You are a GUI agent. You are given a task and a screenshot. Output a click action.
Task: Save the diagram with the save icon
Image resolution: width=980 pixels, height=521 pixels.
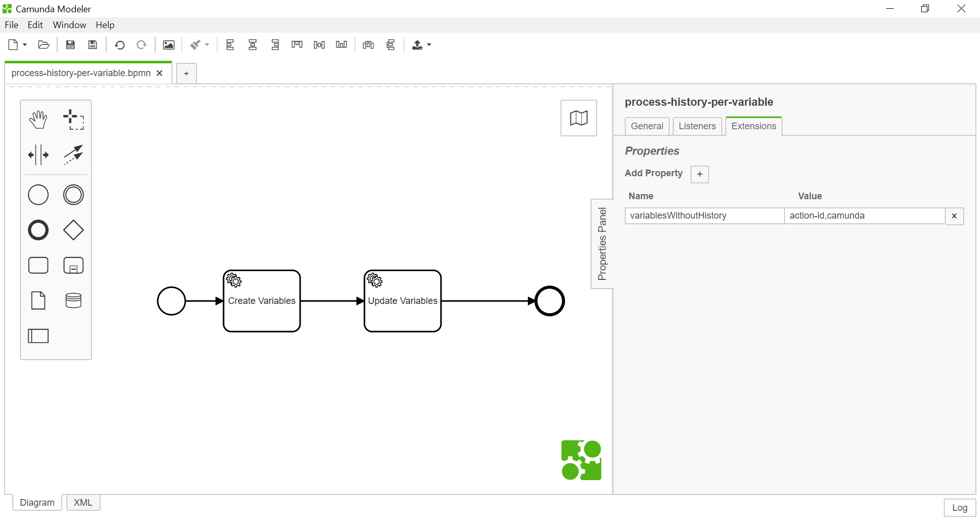coord(70,45)
